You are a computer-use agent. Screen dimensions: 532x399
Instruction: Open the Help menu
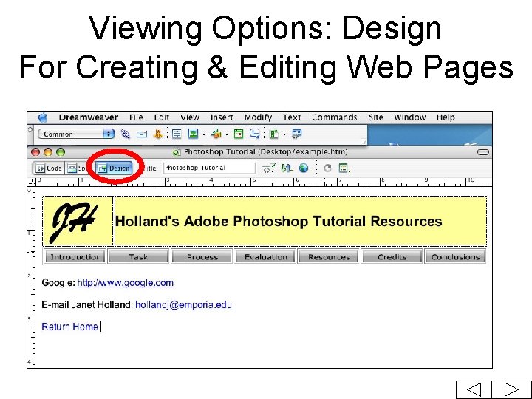pyautogui.click(x=446, y=117)
